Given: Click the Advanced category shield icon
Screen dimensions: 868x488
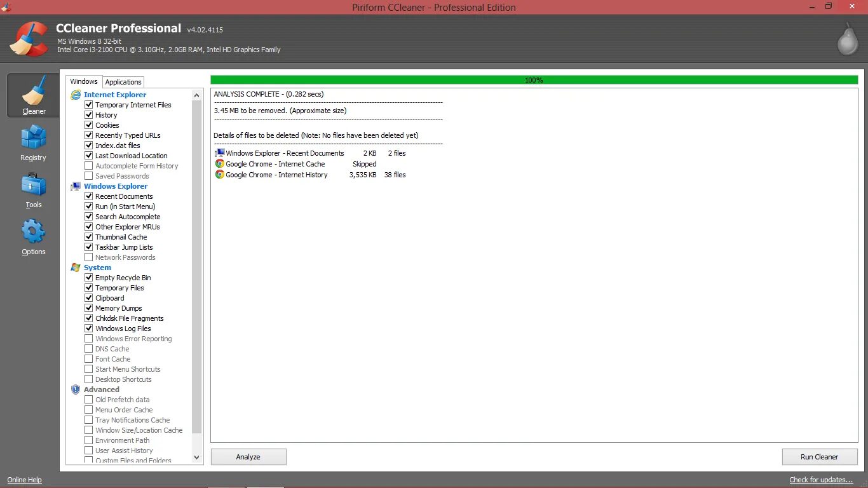Looking at the screenshot, I should pos(76,390).
